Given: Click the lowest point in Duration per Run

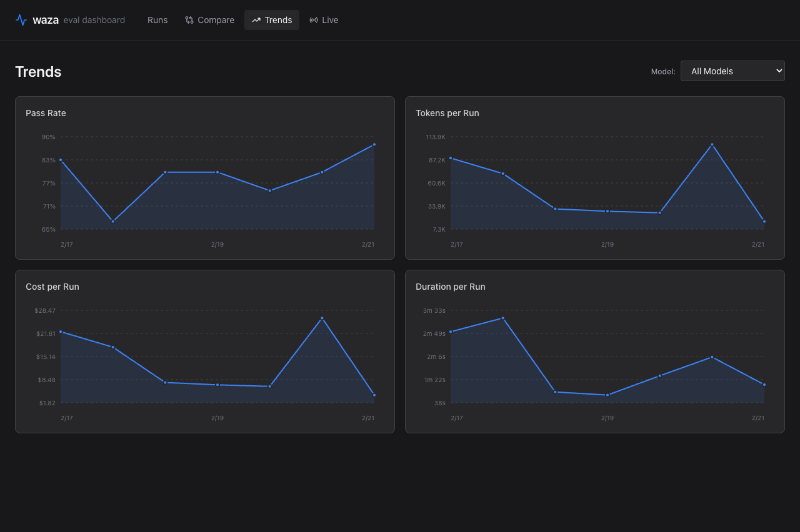Looking at the screenshot, I should click(607, 395).
